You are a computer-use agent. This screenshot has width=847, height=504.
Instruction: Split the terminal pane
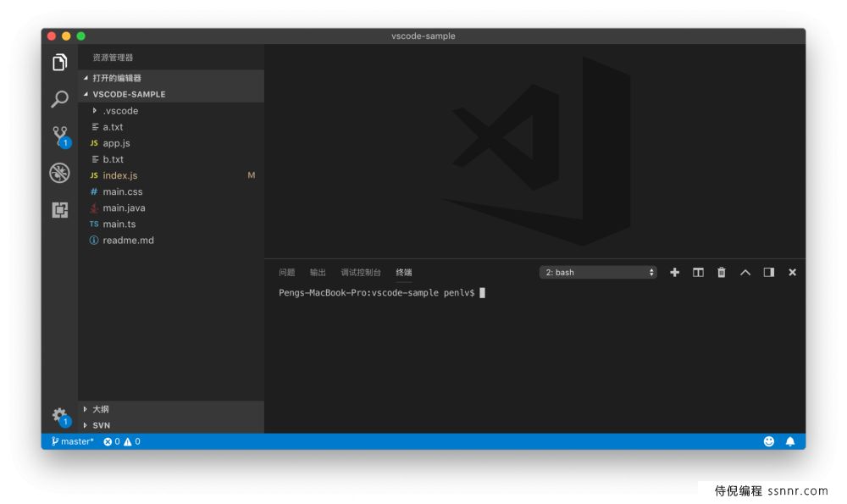coord(698,272)
